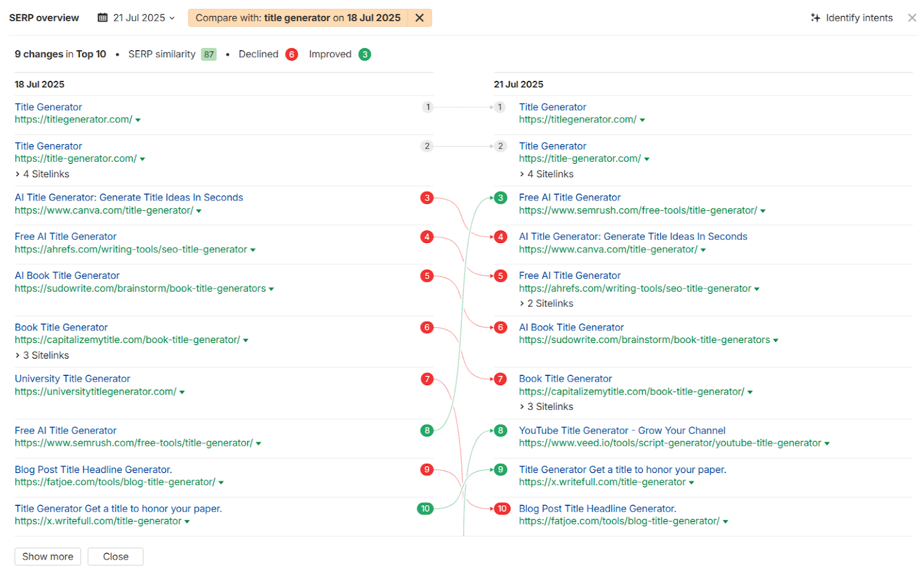Open the 21 Jul 2025 date dropdown
Image resolution: width=924 pixels, height=570 pixels.
coord(173,17)
